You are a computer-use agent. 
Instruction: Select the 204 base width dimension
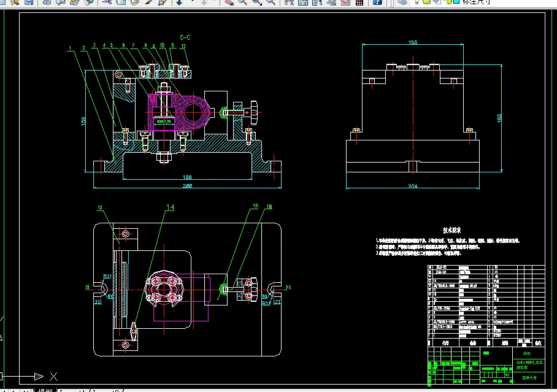413,186
